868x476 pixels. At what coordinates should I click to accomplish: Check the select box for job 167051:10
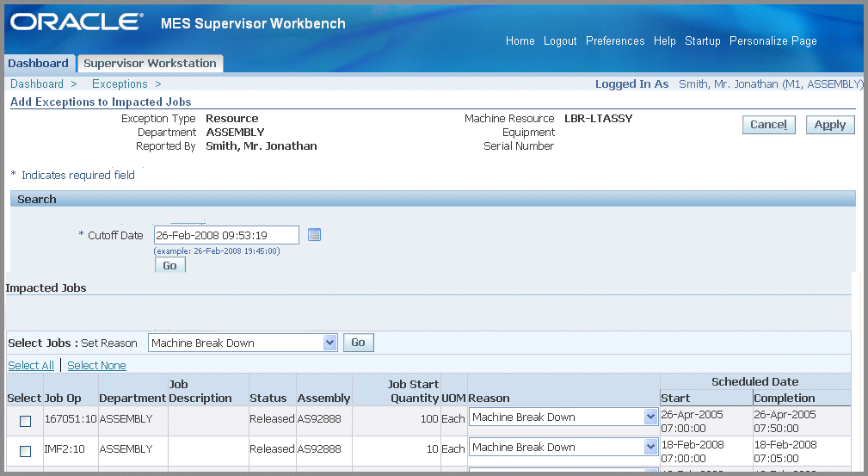tap(25, 421)
